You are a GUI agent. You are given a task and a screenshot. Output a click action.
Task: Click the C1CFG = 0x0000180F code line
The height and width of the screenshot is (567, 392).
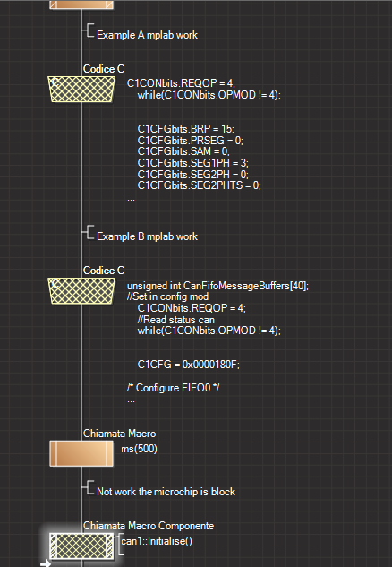[188, 365]
